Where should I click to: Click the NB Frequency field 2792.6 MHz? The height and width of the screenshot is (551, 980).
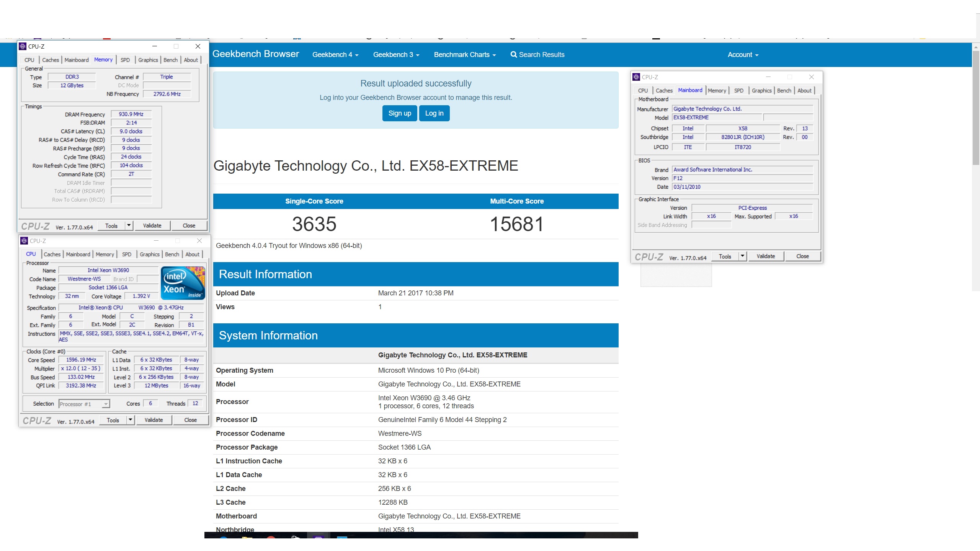pos(167,94)
